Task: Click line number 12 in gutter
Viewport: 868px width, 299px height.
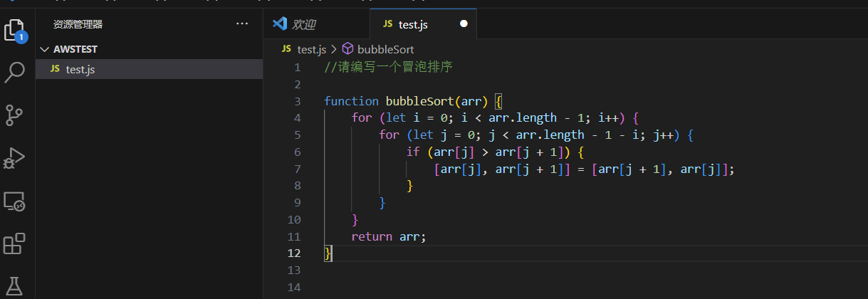Action: [294, 253]
